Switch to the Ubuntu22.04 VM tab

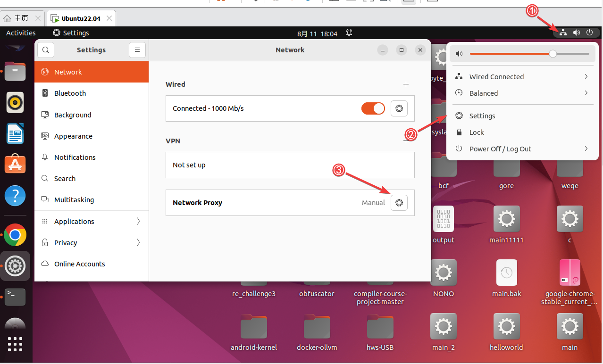pos(82,18)
